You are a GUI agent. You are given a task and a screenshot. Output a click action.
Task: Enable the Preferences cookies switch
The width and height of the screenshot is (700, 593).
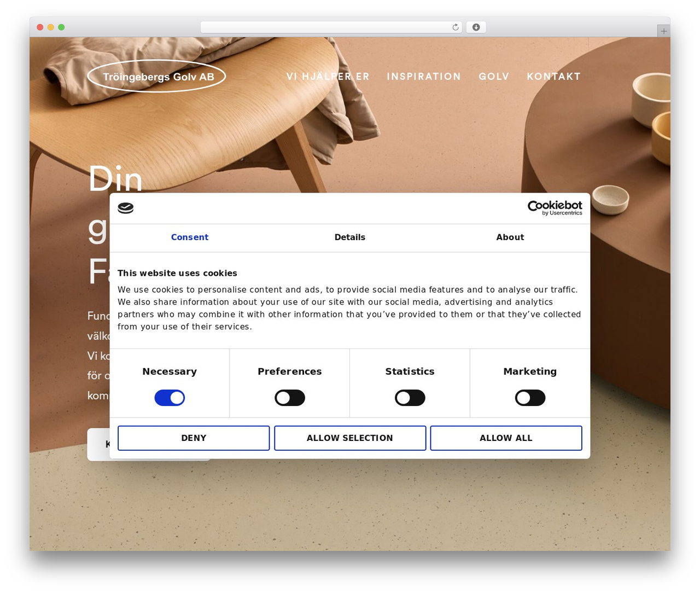pyautogui.click(x=290, y=398)
